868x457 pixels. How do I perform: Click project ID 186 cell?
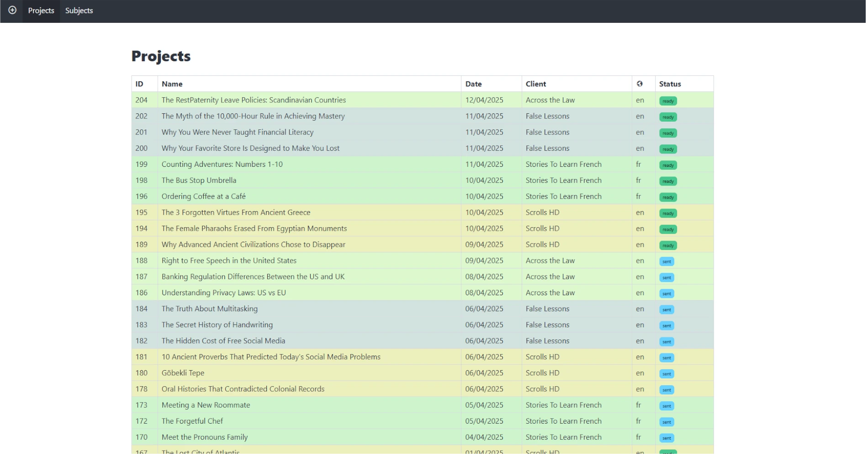tap(142, 292)
